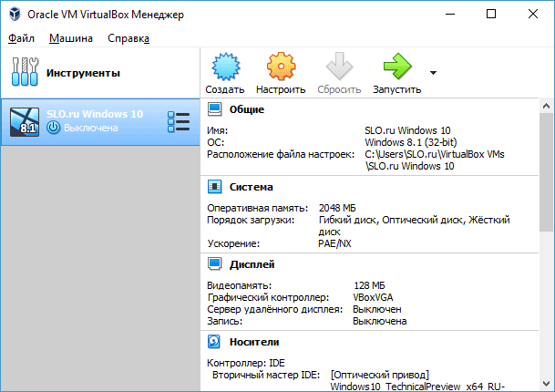Click the Общие section monitor icon

(214, 109)
